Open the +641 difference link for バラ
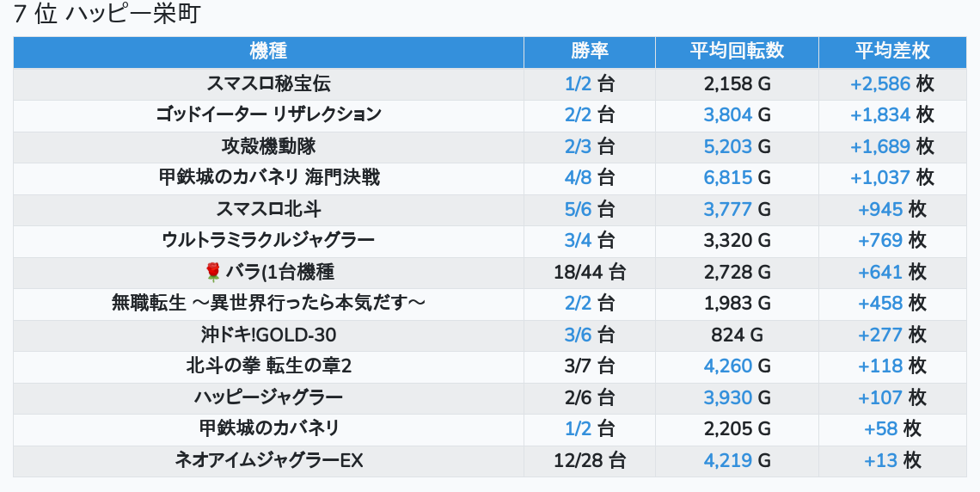 click(880, 272)
